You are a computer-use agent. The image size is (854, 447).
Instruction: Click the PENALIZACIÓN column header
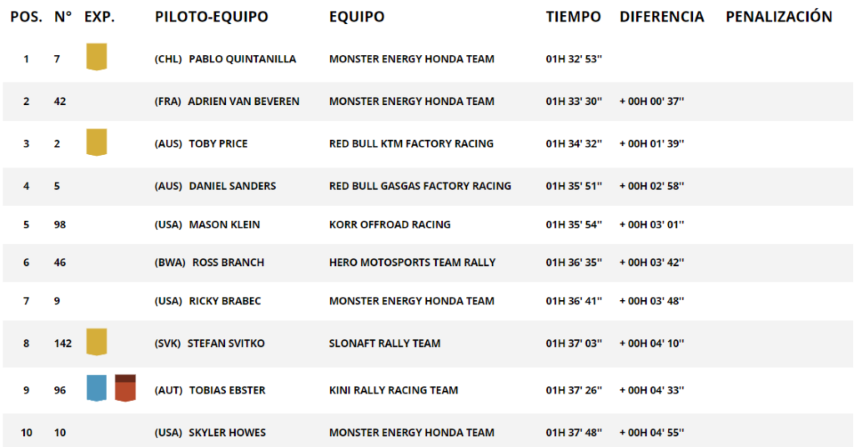coord(779,16)
